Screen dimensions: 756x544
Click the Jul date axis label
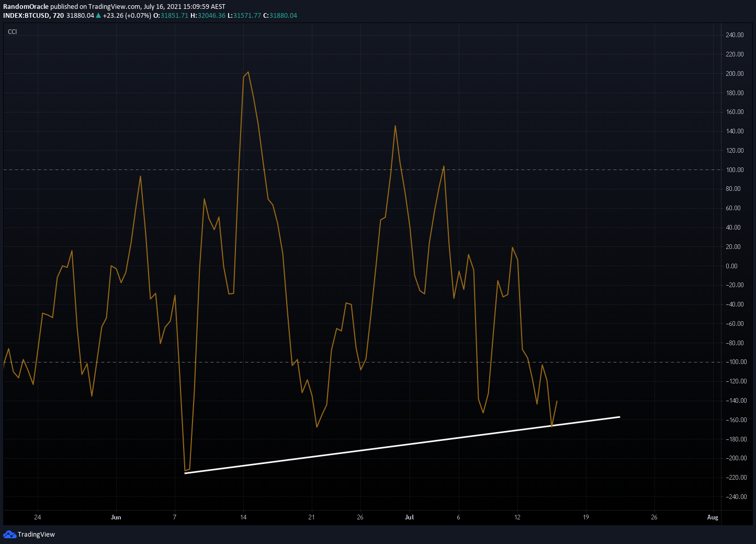tap(409, 517)
